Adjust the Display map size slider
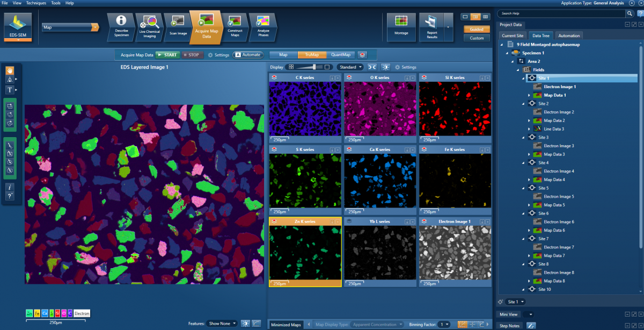This screenshot has width=644, height=330. (x=314, y=67)
